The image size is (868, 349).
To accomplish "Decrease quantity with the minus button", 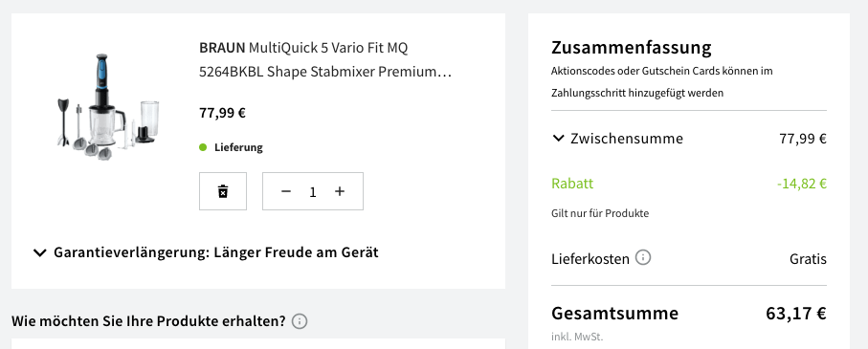I will [x=286, y=191].
